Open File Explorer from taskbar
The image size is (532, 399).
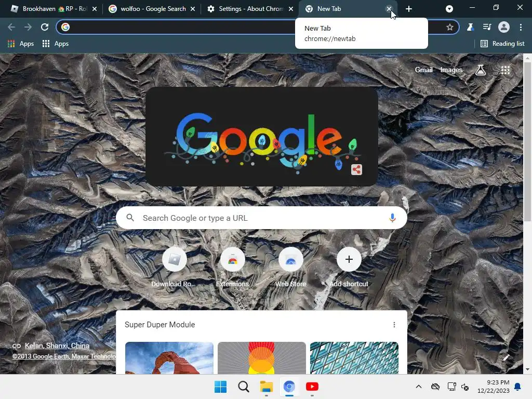point(267,387)
